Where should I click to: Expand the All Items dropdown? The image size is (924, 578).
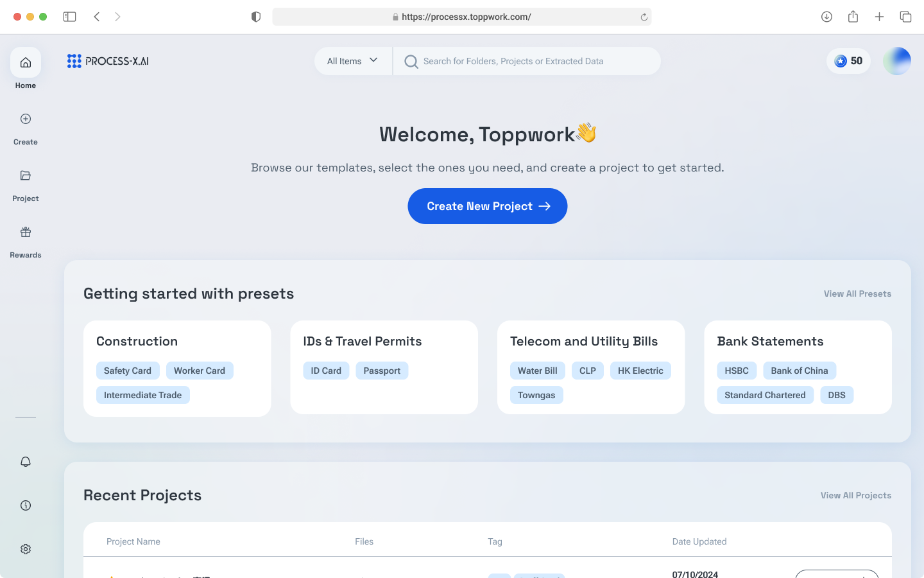tap(353, 61)
